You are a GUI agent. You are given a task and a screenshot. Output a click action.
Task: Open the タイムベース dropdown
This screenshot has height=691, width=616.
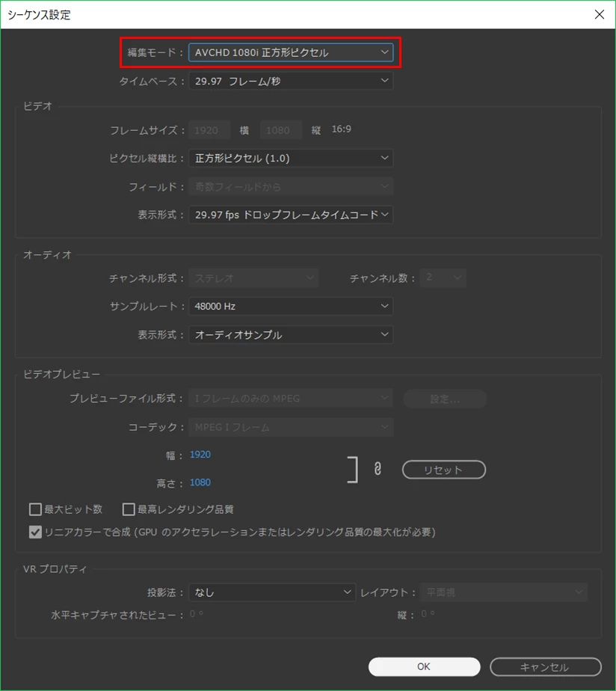(x=291, y=81)
